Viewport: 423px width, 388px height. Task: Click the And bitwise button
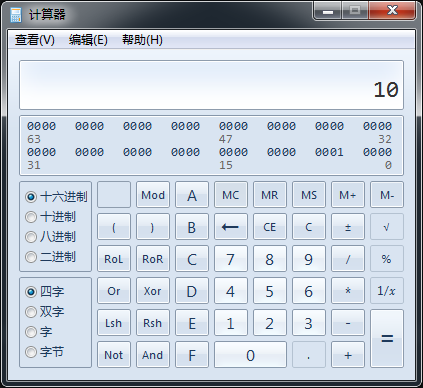pos(153,355)
